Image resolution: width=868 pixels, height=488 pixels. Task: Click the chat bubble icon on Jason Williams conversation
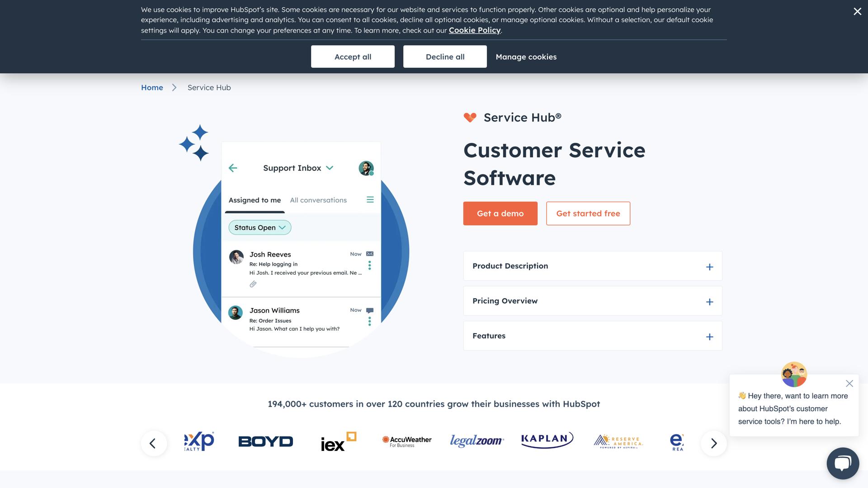370,310
